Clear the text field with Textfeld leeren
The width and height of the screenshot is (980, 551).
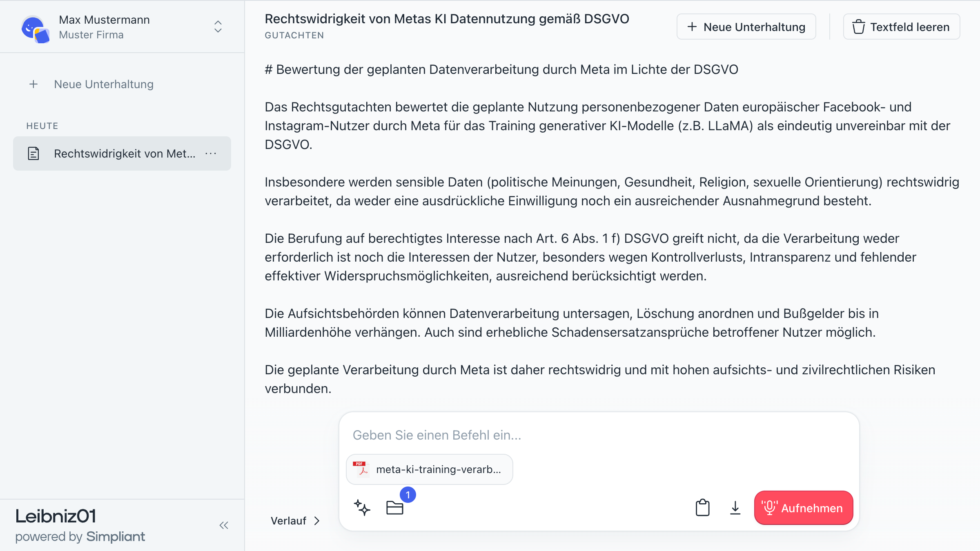(x=901, y=27)
